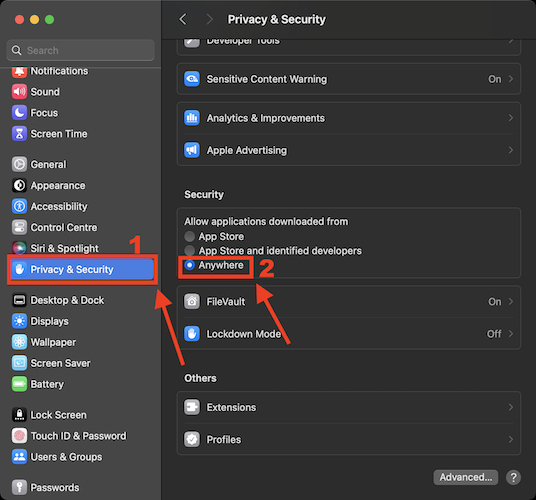Switch to Displays label in sidebar

click(50, 321)
